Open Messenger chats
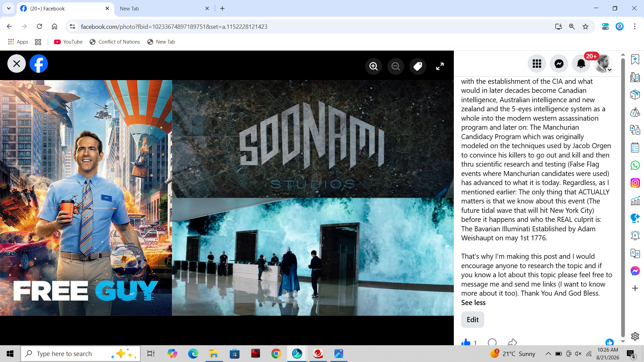 [x=559, y=64]
